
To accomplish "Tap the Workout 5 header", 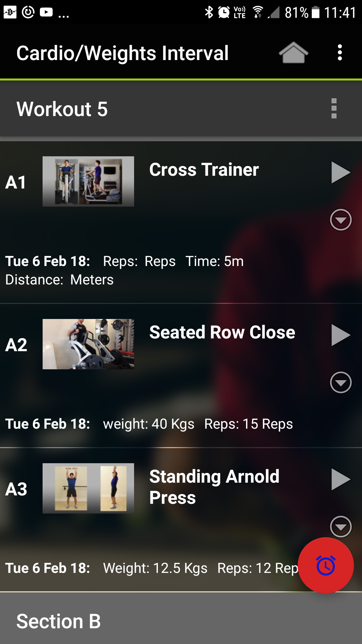I will (x=62, y=109).
